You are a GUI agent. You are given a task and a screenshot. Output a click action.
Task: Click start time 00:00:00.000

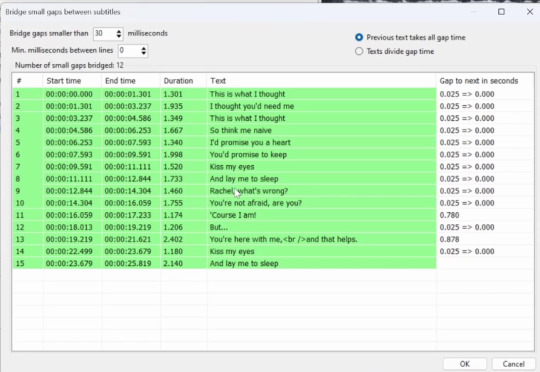[x=69, y=94]
